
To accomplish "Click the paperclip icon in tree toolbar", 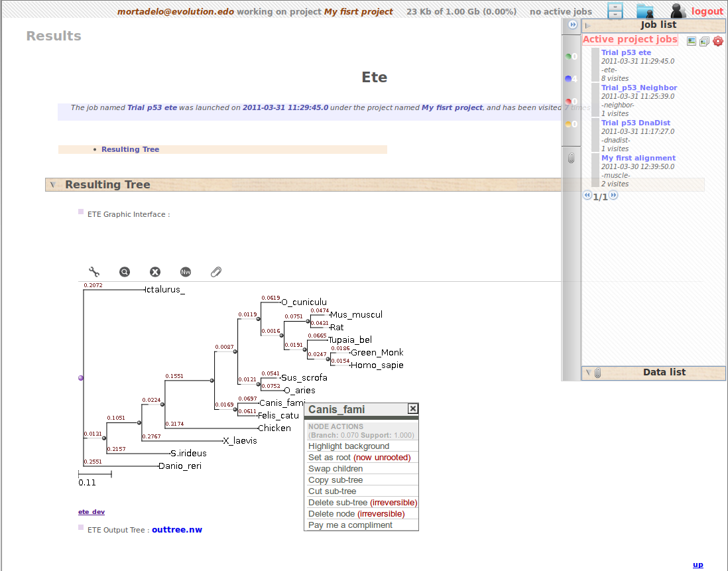I will [216, 272].
